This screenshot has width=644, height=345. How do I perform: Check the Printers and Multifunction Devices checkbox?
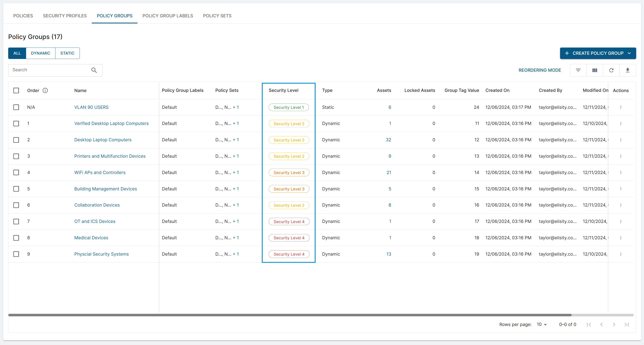coord(16,156)
